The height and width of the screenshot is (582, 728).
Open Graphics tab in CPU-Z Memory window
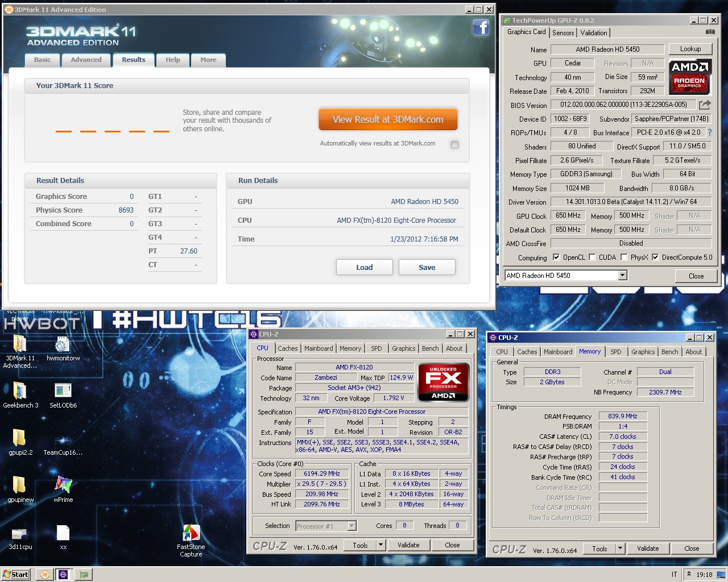click(x=643, y=352)
